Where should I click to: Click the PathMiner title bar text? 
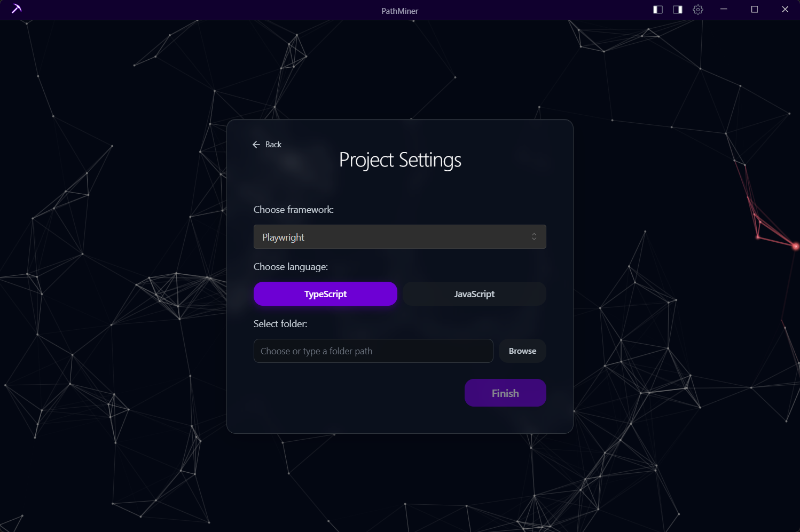coord(399,10)
